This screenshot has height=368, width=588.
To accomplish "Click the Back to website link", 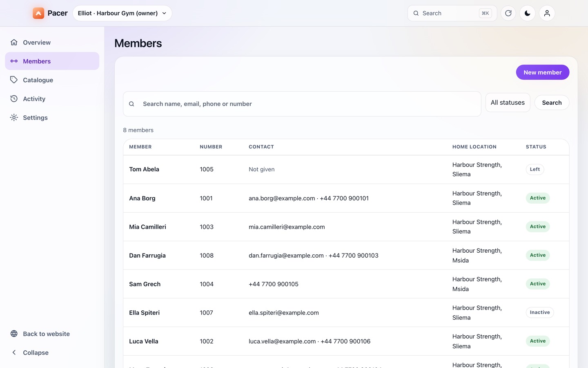I will (x=52, y=334).
